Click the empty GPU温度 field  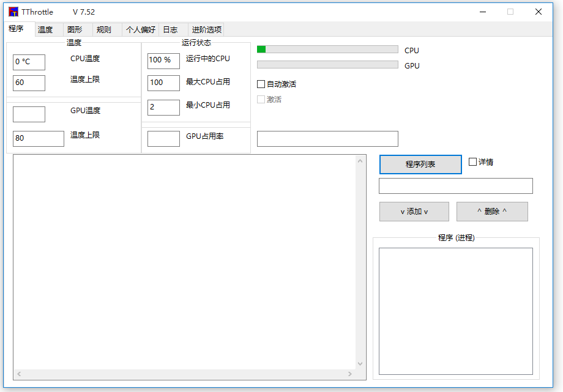[x=29, y=114]
